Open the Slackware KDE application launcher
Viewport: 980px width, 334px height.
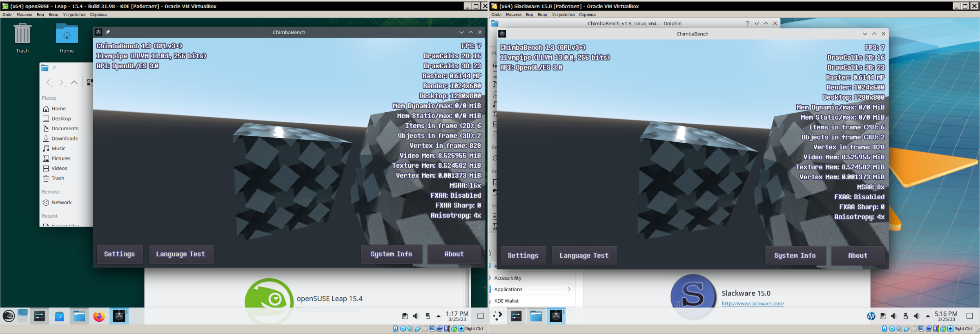point(498,316)
